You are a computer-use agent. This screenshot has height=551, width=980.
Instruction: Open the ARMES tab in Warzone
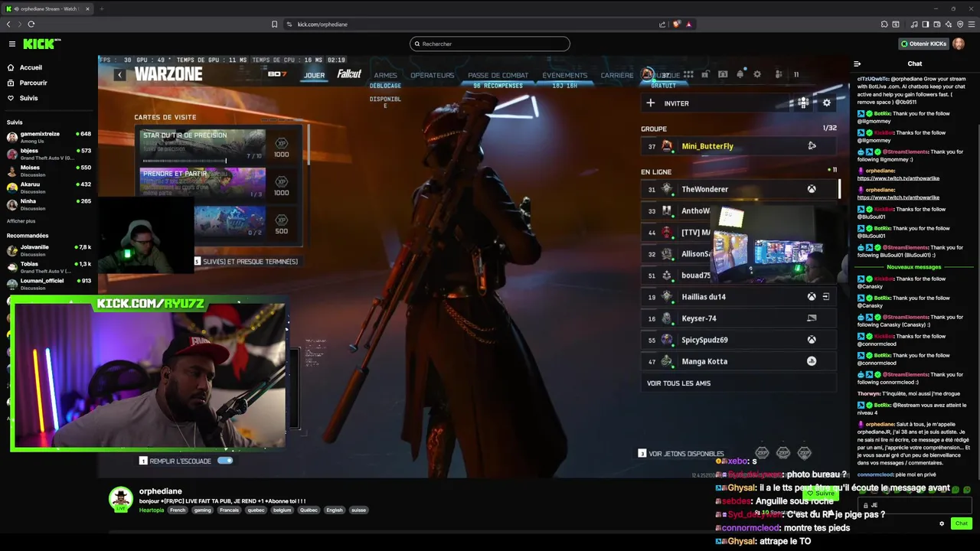tap(385, 75)
